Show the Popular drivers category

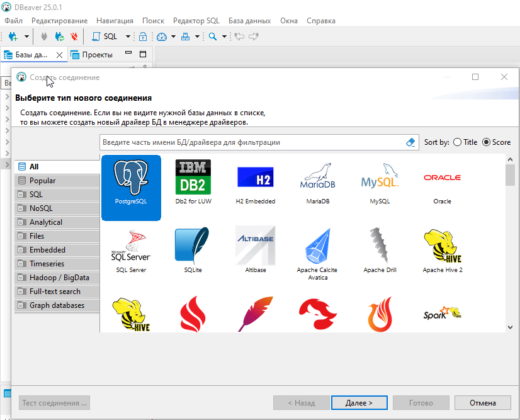point(57,181)
